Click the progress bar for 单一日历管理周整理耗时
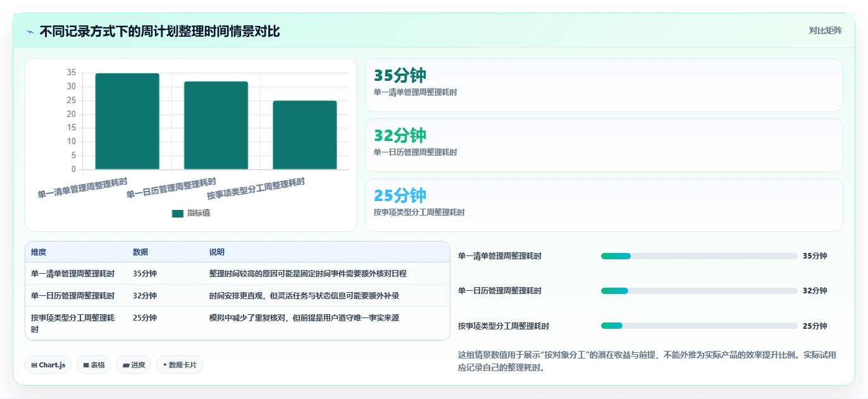 (x=699, y=291)
